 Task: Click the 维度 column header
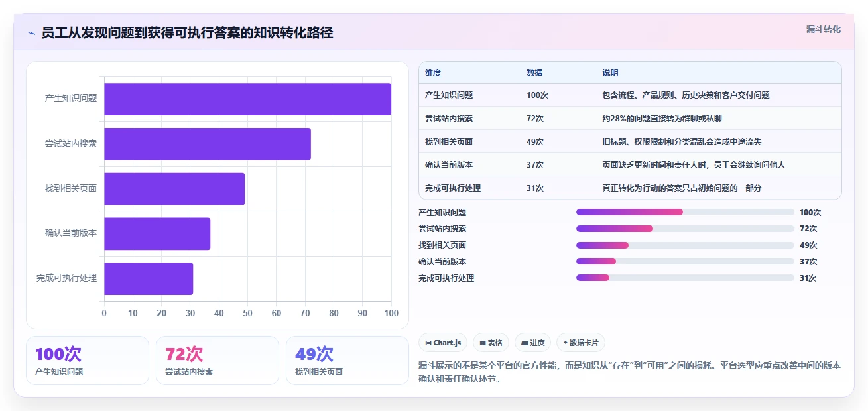433,73
